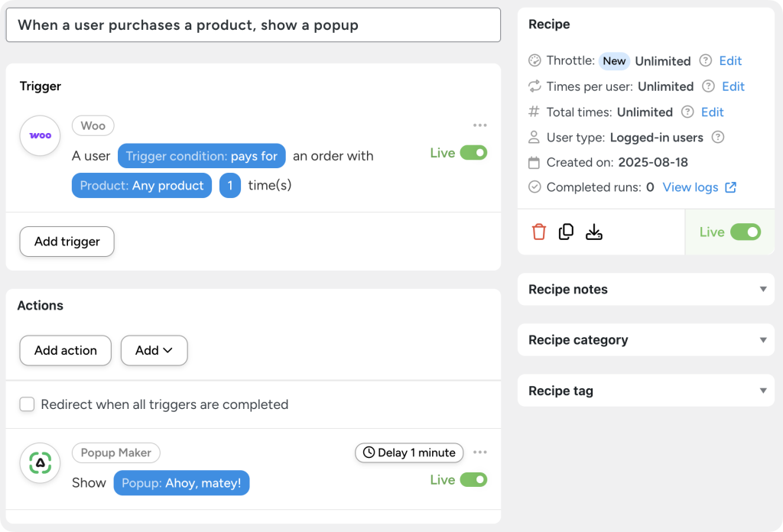783x532 pixels.
Task: Click the Add trigger button
Action: click(67, 241)
